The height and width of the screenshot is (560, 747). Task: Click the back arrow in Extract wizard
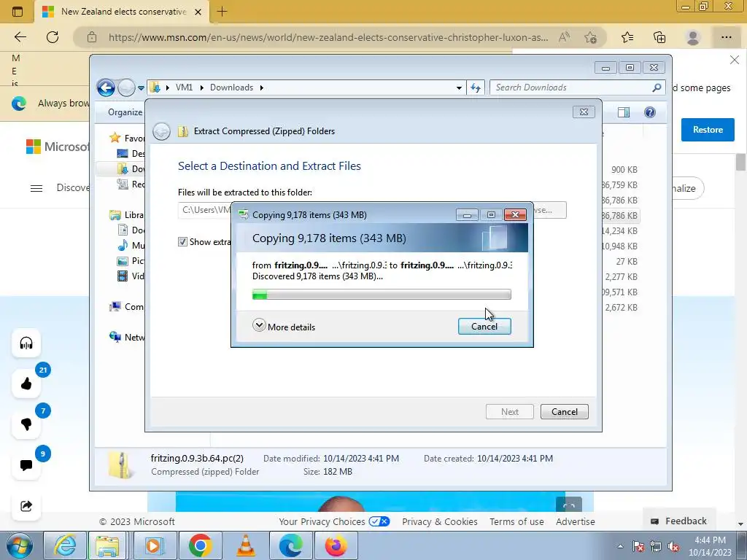point(161,131)
